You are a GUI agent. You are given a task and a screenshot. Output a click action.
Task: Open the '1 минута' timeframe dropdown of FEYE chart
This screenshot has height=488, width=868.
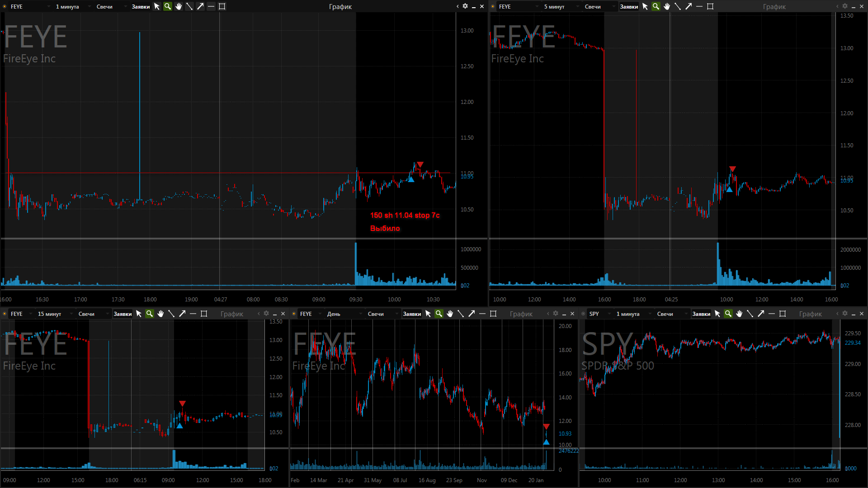click(x=72, y=6)
